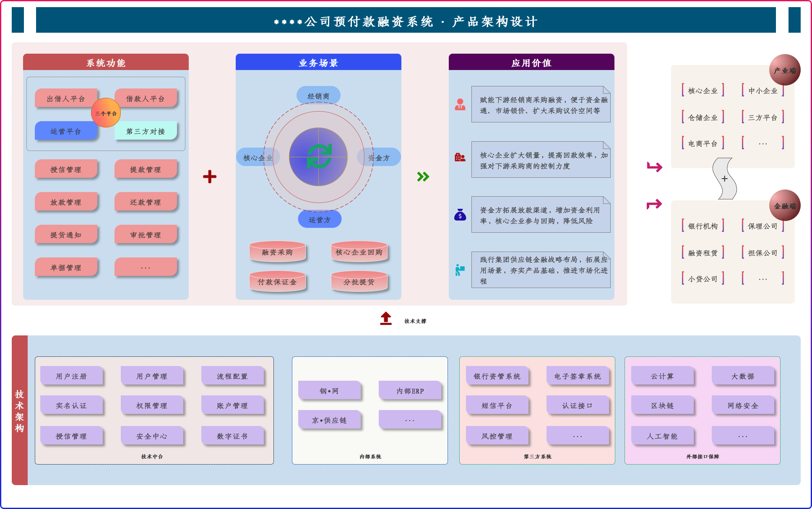This screenshot has height=509, width=812.
Task: Click the 产业端 round badge
Action: [785, 70]
